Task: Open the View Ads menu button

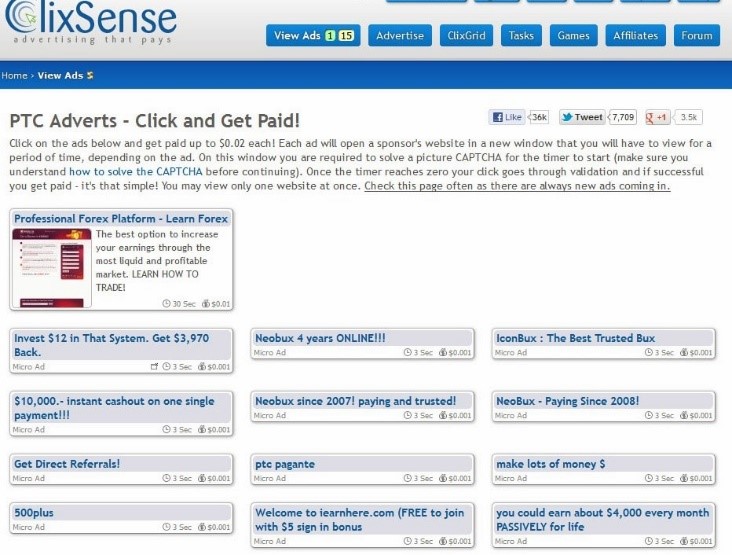Action: 313,35
